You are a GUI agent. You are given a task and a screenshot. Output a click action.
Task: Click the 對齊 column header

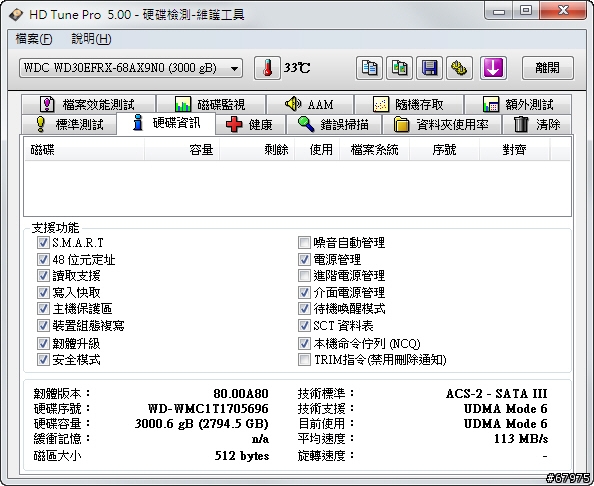point(514,150)
